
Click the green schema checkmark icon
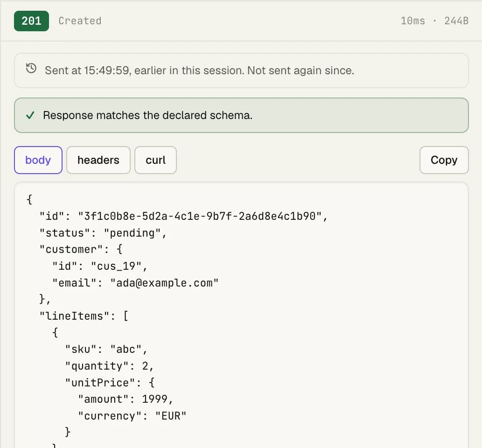coord(30,115)
